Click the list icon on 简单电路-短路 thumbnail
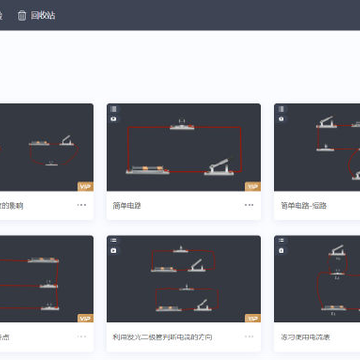360x360 pixels. click(x=281, y=109)
